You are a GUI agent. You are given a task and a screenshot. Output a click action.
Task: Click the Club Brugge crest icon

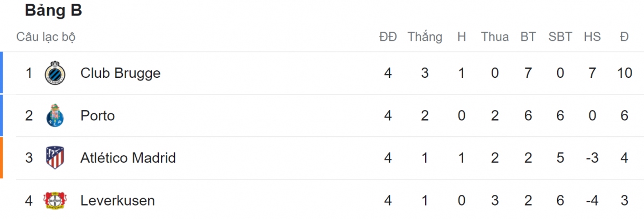tap(55, 73)
